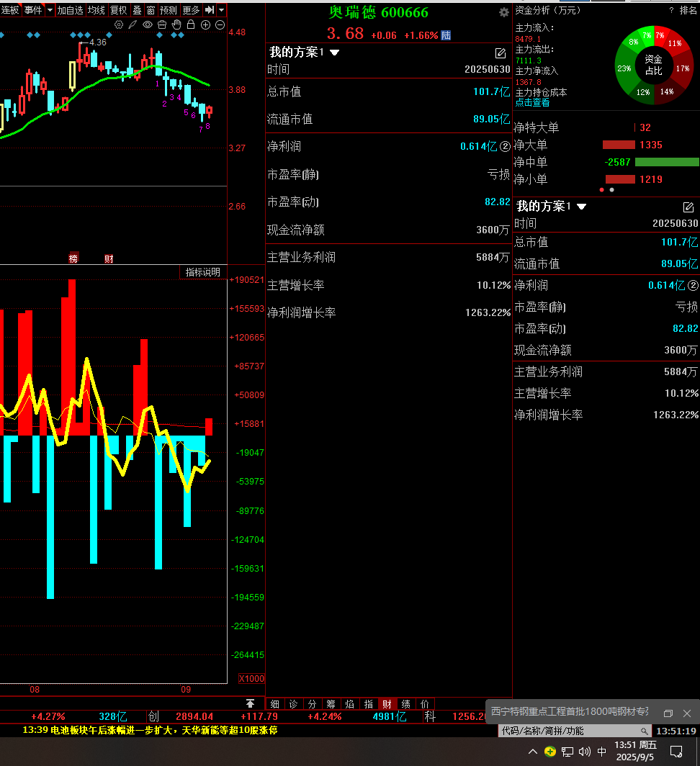
Task: Click 资金占比 donut chart center
Action: coord(654,65)
